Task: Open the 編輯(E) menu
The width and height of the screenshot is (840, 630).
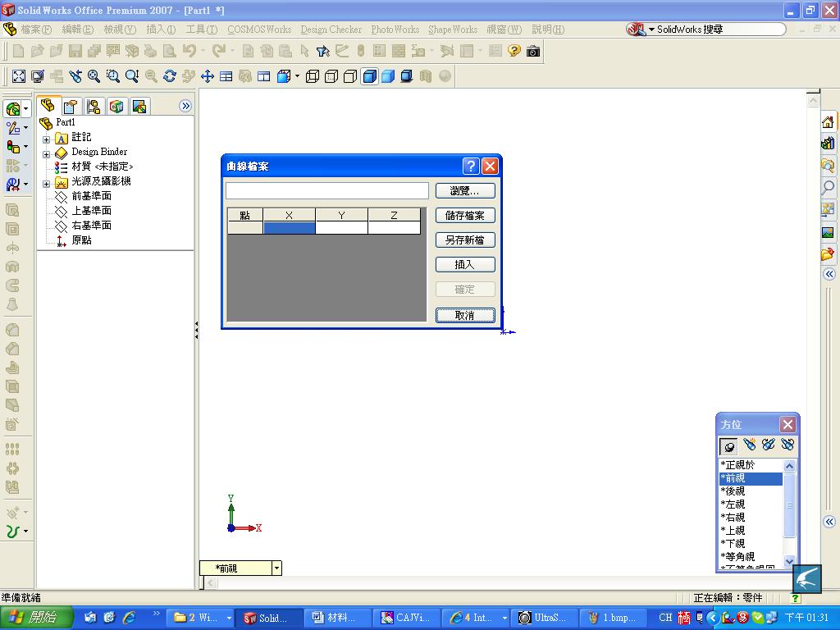Action: 78,30
